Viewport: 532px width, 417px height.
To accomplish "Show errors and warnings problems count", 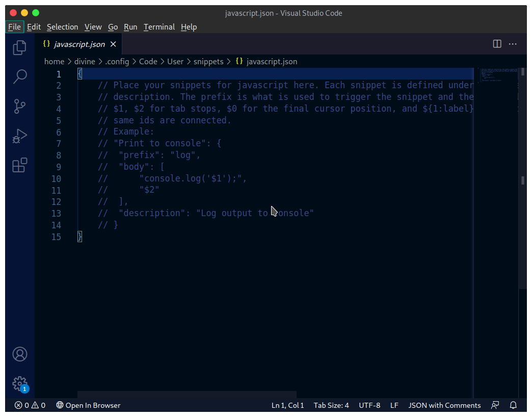I will (30, 405).
